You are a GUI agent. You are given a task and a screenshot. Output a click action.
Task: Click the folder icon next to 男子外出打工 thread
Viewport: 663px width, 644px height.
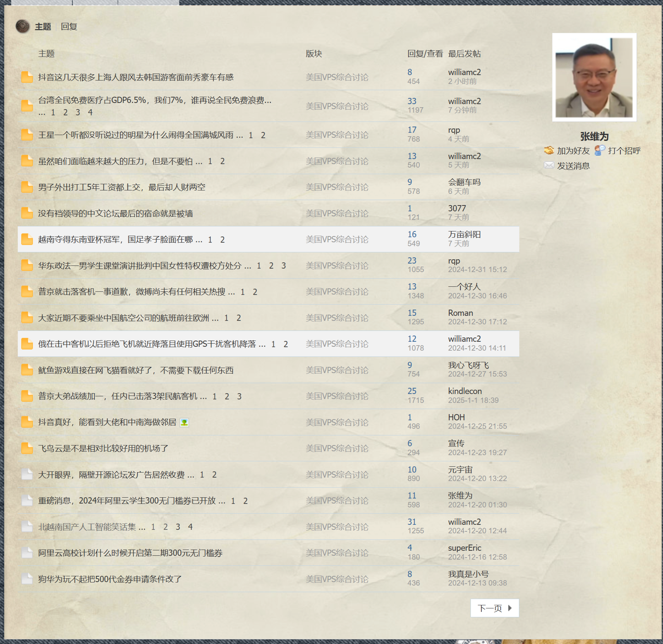click(x=27, y=187)
